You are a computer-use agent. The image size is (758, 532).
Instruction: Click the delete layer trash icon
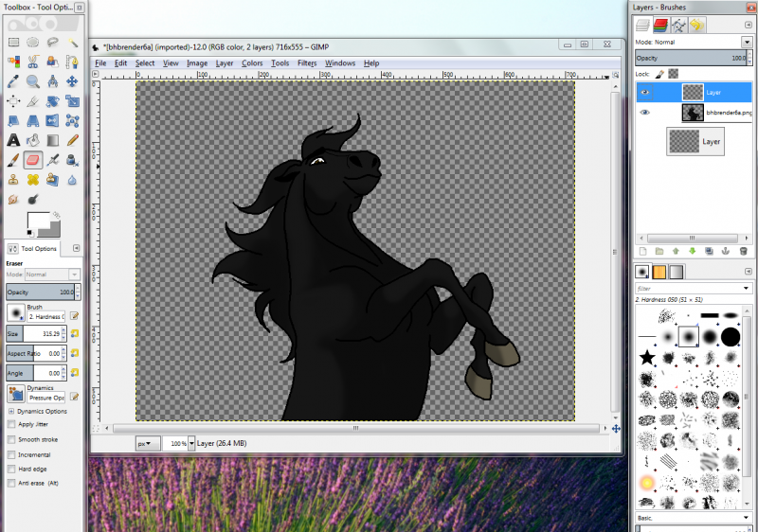point(744,251)
